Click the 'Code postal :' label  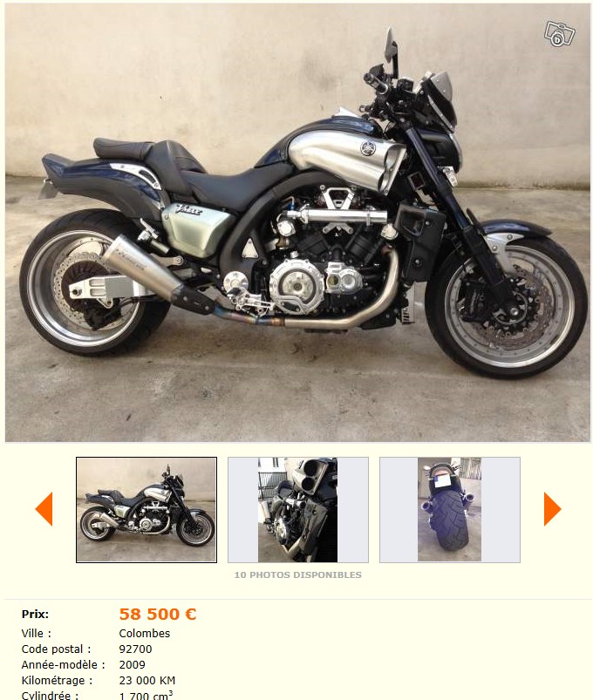click(x=56, y=649)
